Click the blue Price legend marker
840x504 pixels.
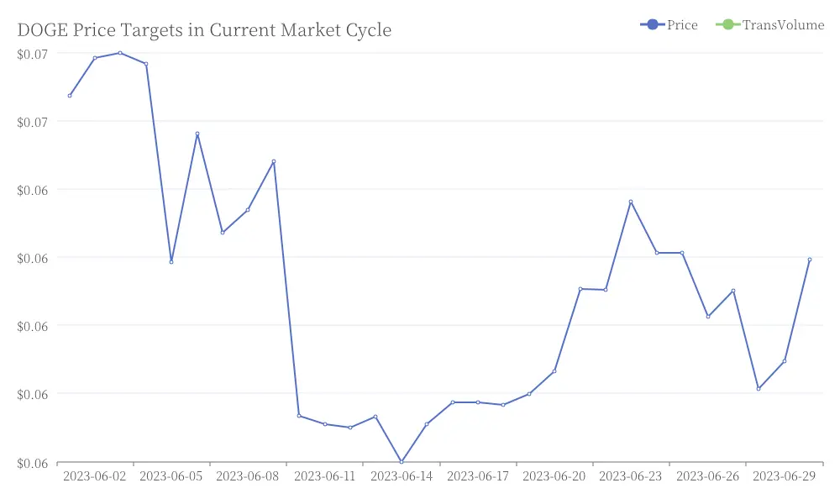[652, 24]
